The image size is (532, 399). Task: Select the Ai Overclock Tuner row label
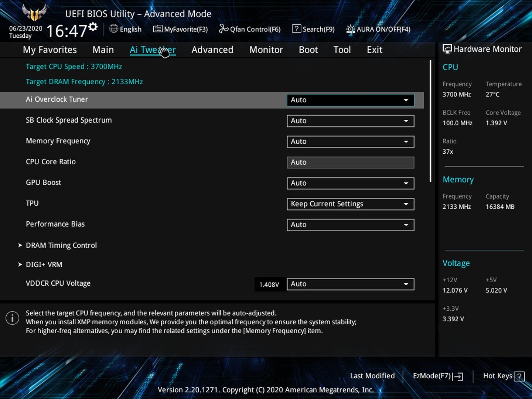pyautogui.click(x=57, y=99)
